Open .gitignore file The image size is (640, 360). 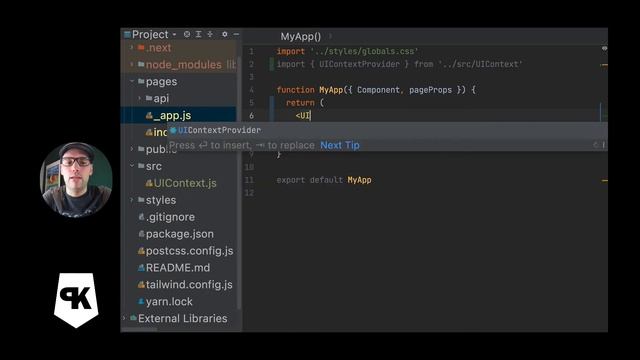(x=170, y=217)
